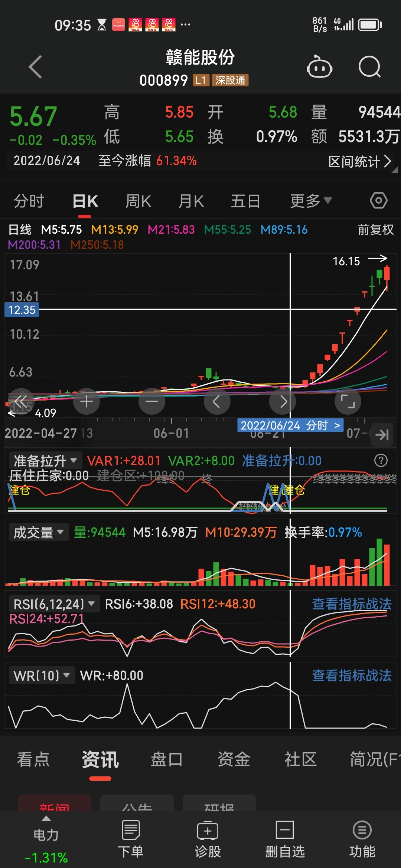This screenshot has width=401, height=868.
Task: Open the RSI(6,12,24) indicator dropdown
Action: pos(54,604)
